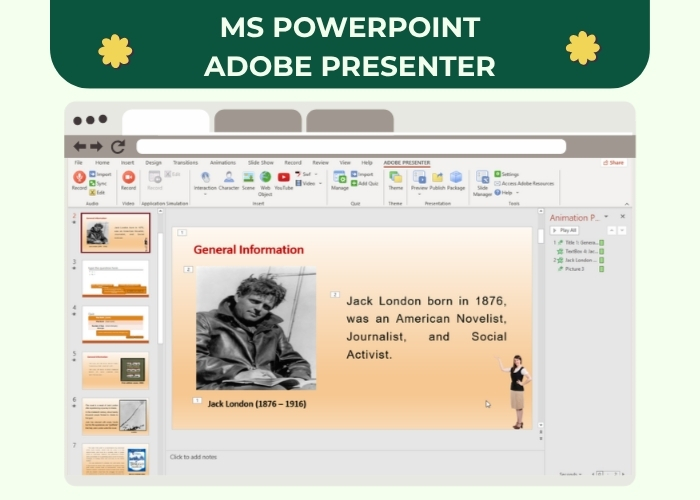
Task: Click the Package icon
Action: pyautogui.click(x=456, y=177)
